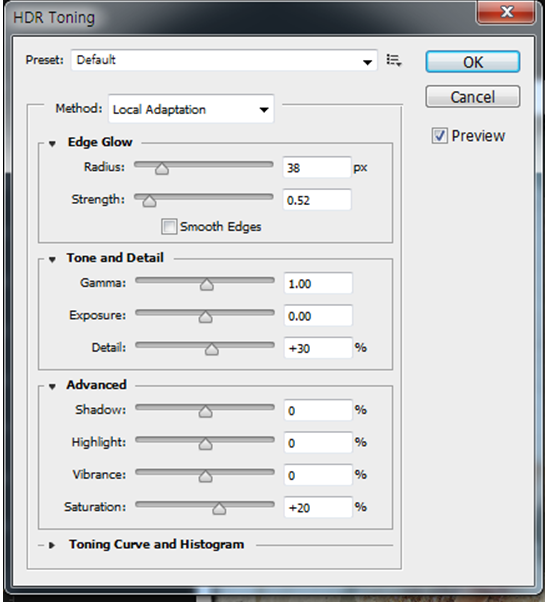Click the Exposure label
The image size is (545, 603).
point(97,315)
